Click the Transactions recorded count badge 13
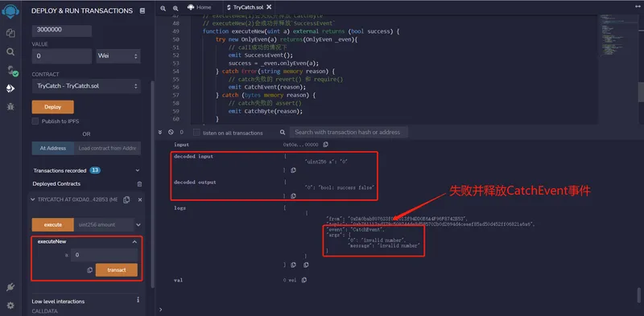 point(95,170)
